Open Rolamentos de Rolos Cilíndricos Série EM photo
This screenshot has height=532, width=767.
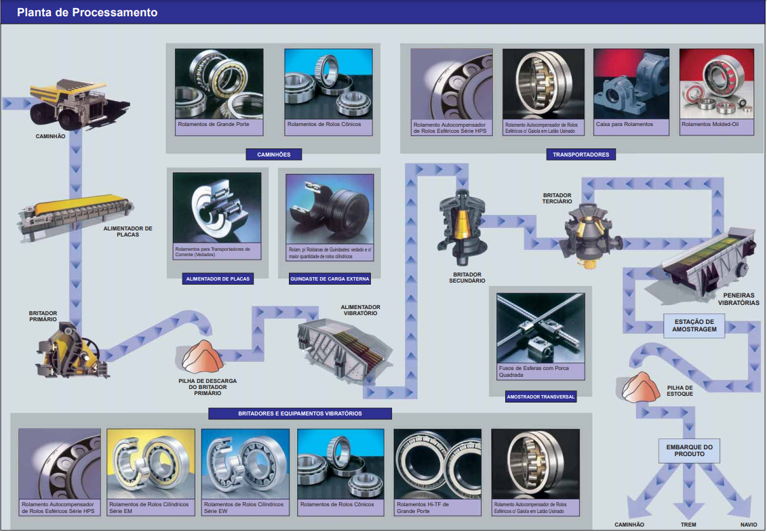151,464
